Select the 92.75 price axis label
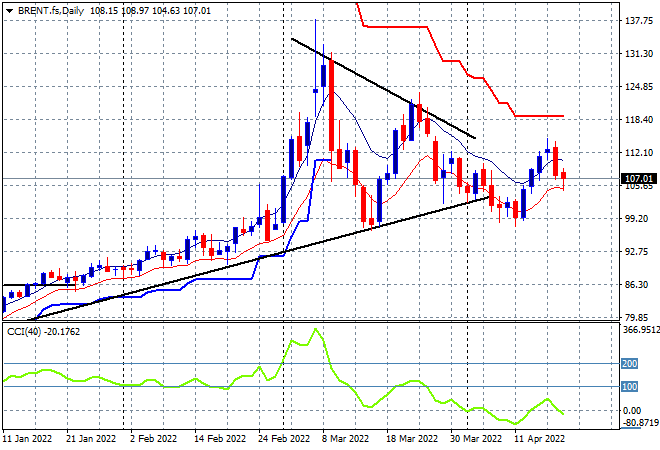660x450 pixels. pos(636,252)
